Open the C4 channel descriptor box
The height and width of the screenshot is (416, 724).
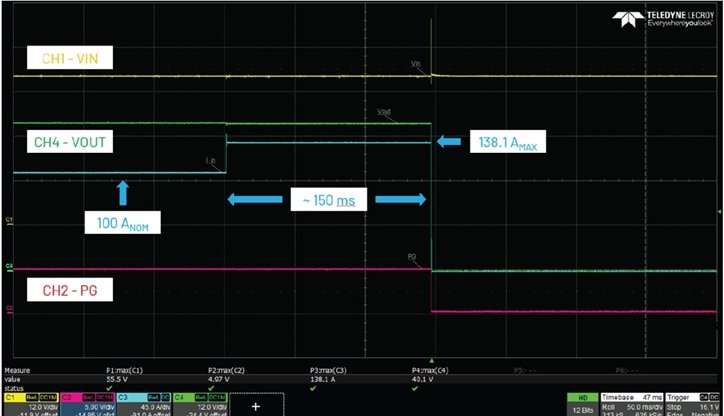[x=200, y=404]
